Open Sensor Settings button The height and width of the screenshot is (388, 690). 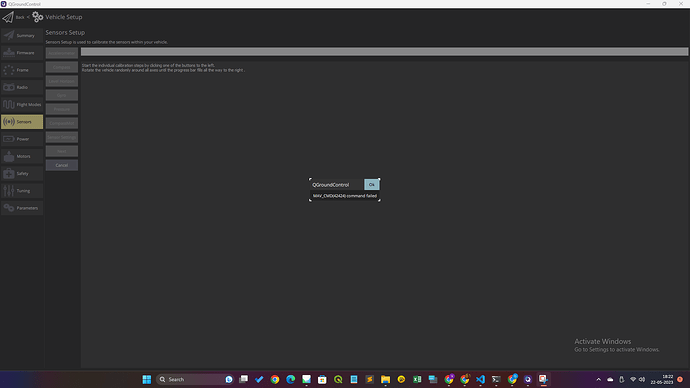62,137
